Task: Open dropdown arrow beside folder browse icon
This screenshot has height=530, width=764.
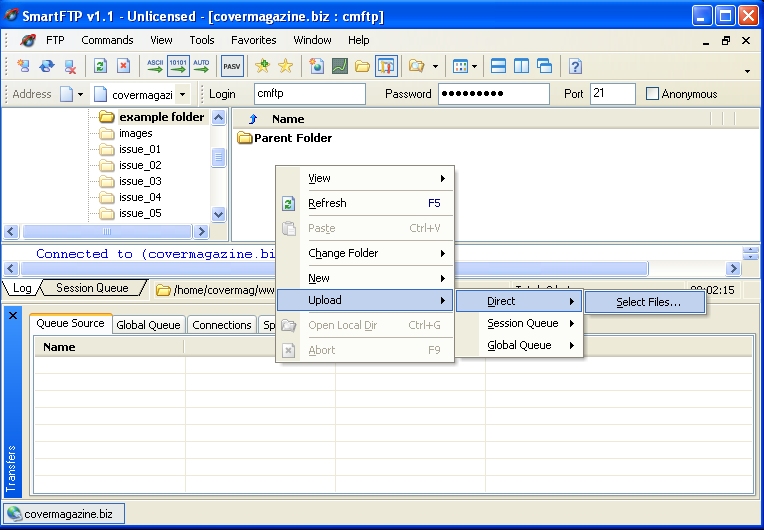Action: tap(436, 66)
